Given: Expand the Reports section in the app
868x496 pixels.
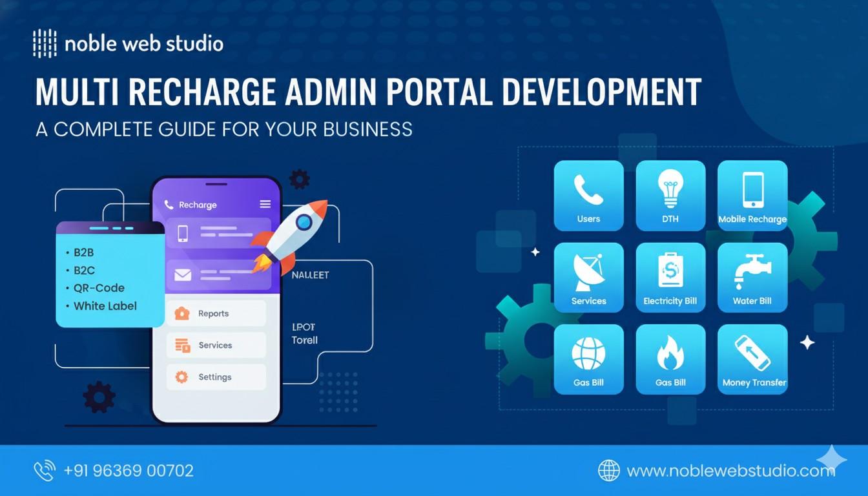Looking at the screenshot, I should point(216,313).
